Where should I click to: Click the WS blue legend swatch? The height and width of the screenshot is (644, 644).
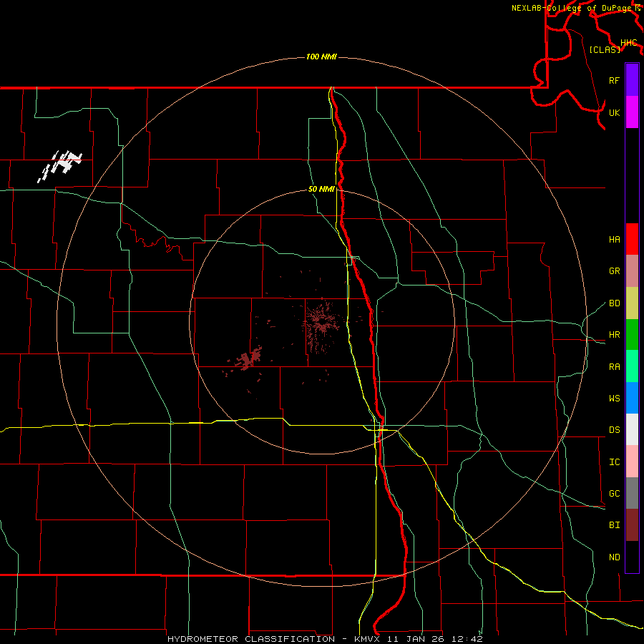(x=632, y=398)
